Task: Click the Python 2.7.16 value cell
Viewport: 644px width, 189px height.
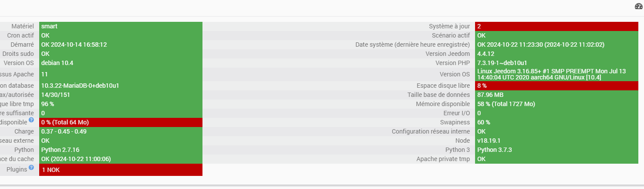Action: tap(121, 150)
